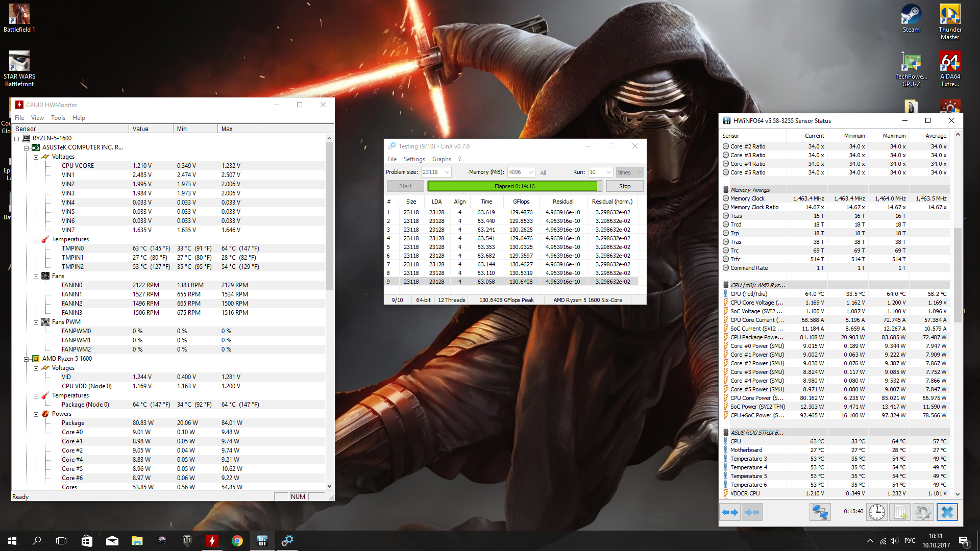980x551 pixels.
Task: Close sensors with the blue X icon
Action: pos(947,512)
